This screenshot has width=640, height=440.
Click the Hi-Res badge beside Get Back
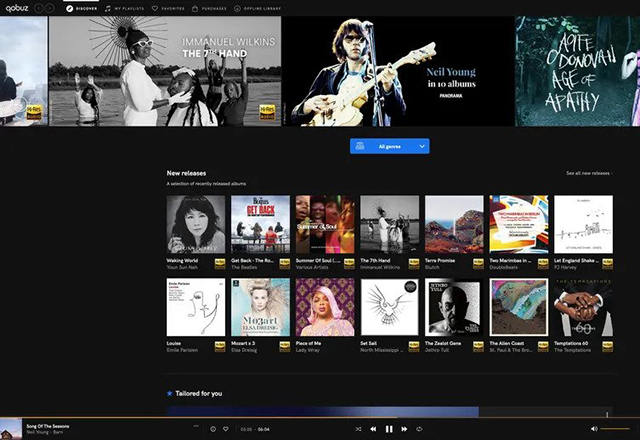tap(284, 264)
